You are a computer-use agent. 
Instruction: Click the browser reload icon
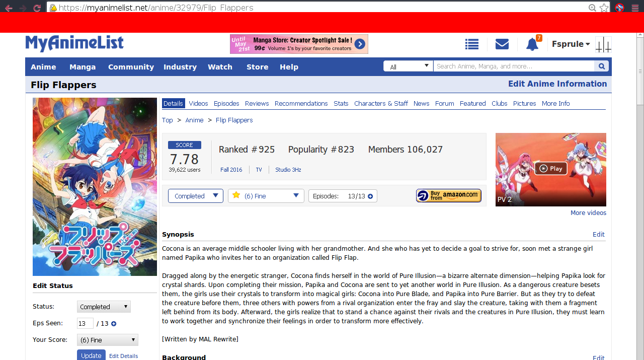[37, 8]
